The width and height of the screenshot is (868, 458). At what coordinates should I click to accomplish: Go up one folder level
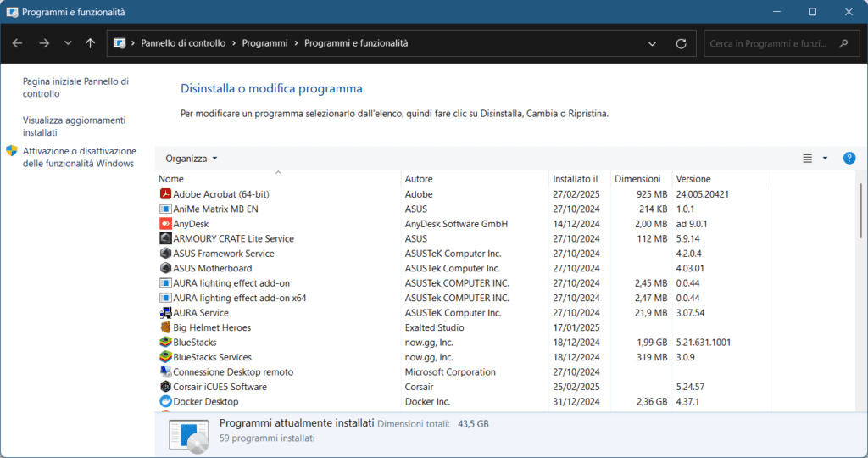pyautogui.click(x=91, y=43)
